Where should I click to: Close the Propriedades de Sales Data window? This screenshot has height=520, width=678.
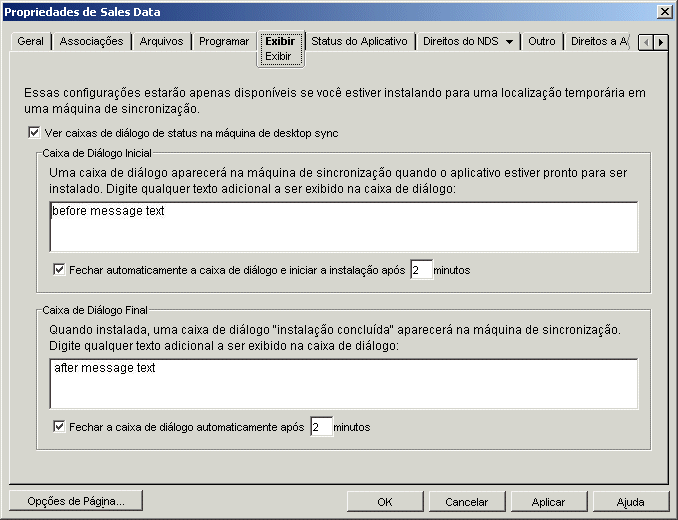(x=664, y=12)
